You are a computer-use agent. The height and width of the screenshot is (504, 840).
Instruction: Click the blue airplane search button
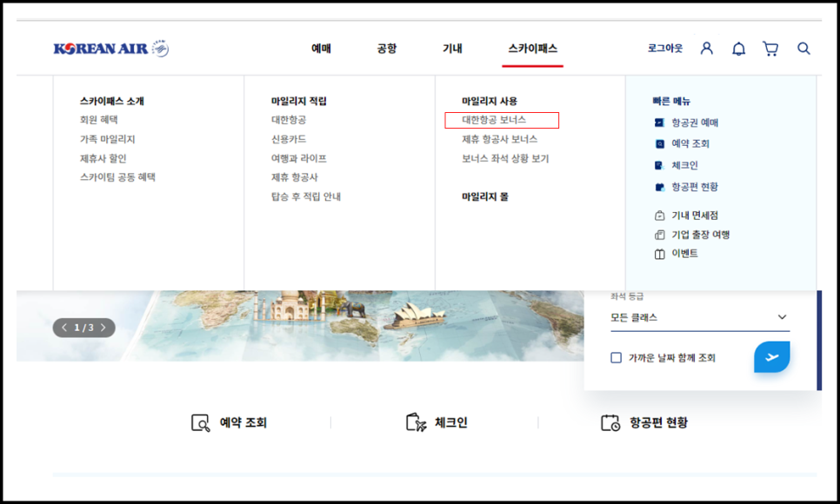[772, 356]
